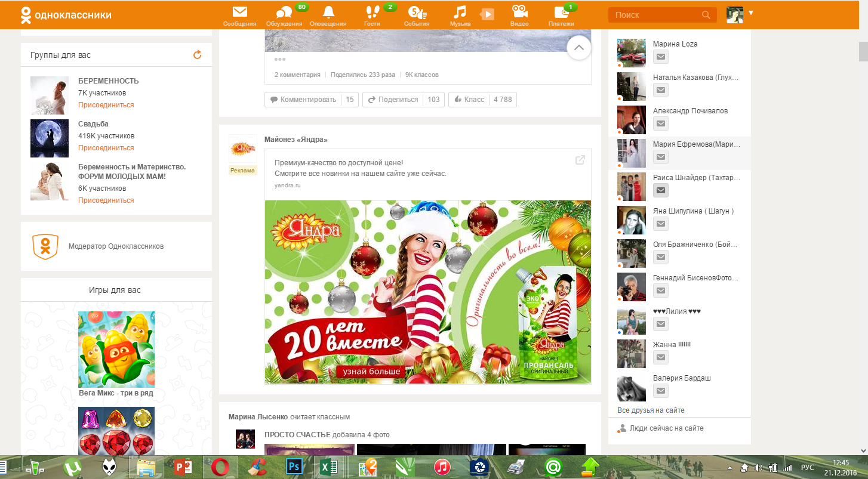Viewport: 868px width, 479px height.
Task: Refresh the Группы для вас list
Action: click(x=198, y=55)
